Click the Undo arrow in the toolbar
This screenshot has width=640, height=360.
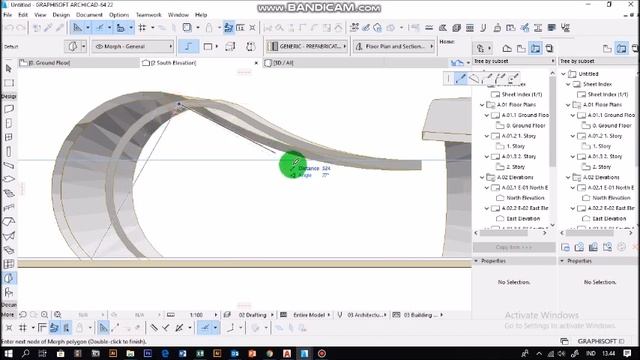(x=9, y=28)
